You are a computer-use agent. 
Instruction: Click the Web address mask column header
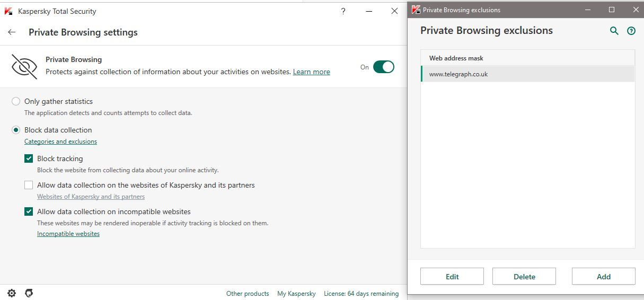[x=456, y=58]
